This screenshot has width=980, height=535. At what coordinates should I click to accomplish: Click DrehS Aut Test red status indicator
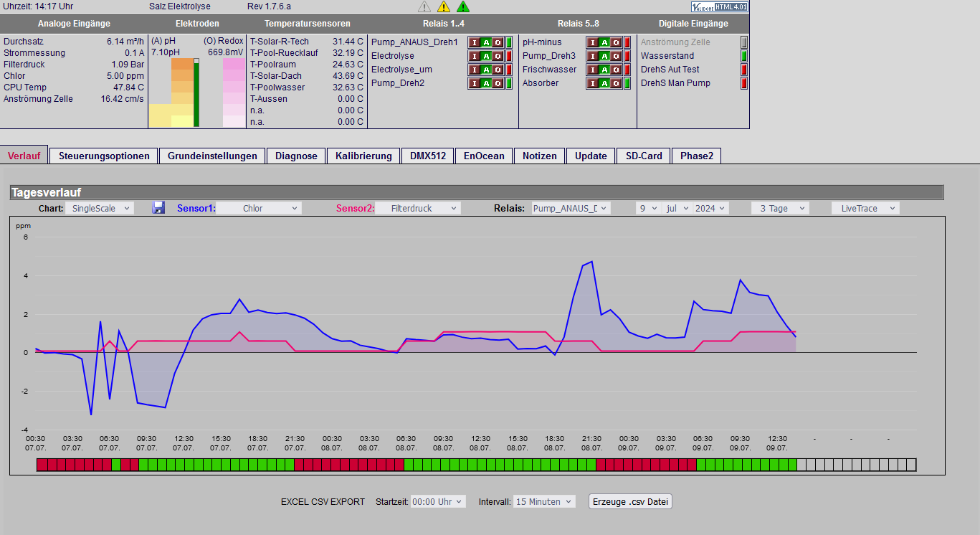pos(743,70)
